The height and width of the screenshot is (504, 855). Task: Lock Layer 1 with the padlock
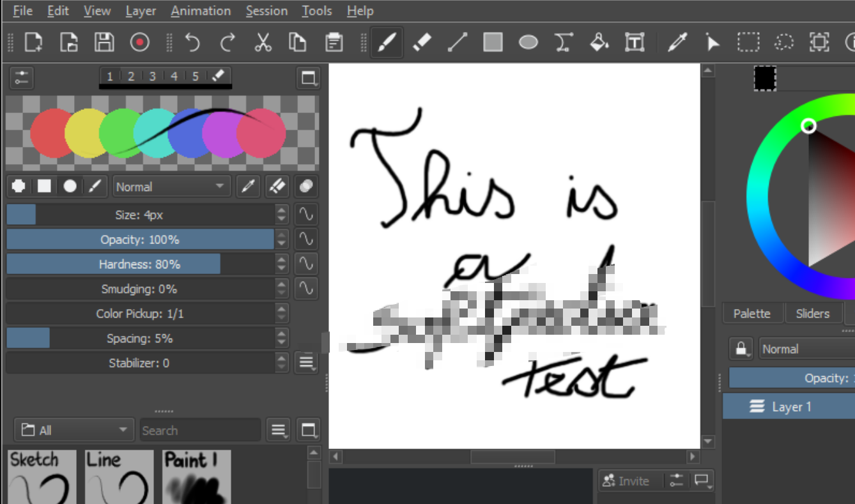coord(741,349)
